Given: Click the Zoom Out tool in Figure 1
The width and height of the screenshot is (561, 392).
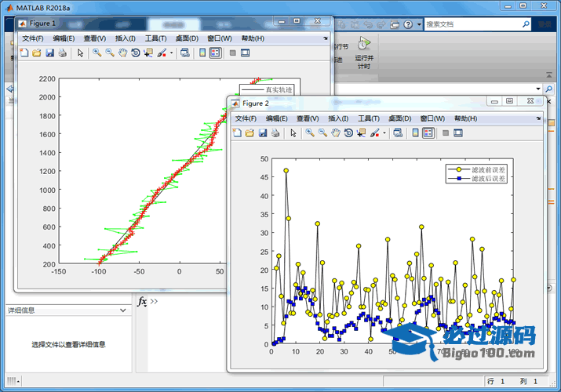Looking at the screenshot, I should 110,53.
